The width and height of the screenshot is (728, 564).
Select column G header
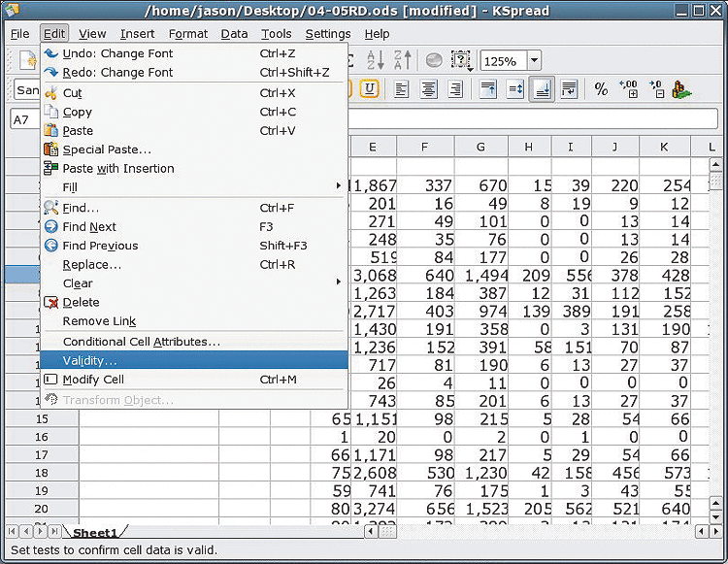481,148
